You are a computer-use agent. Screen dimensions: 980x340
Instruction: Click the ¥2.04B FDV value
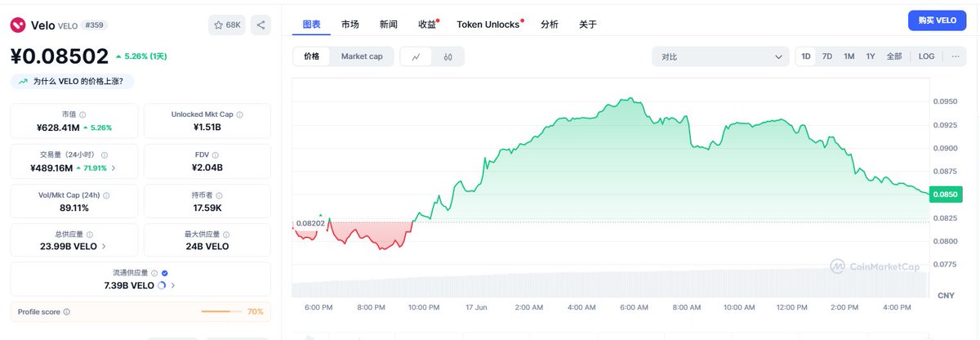(207, 168)
